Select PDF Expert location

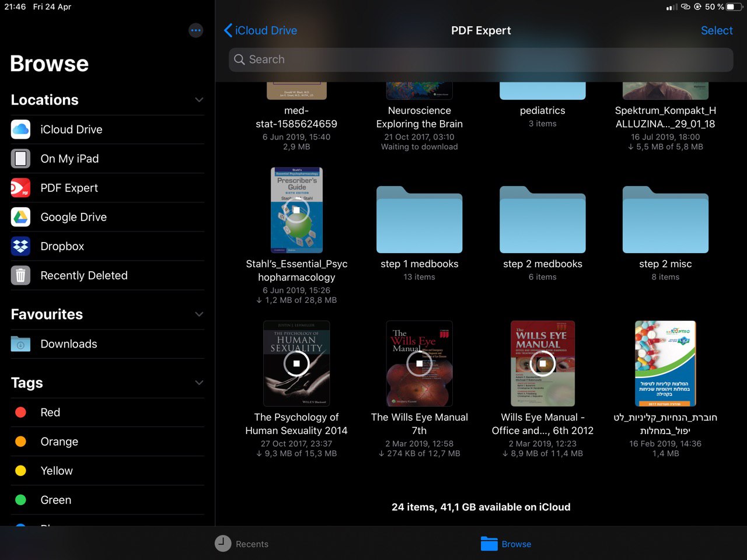point(107,188)
